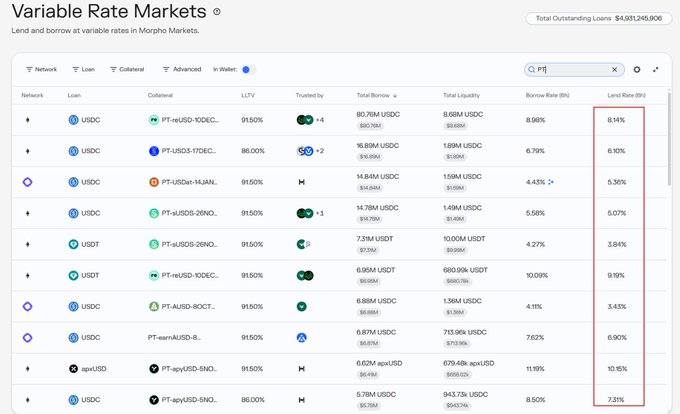680x414 pixels.
Task: Click the 10.15% lend rate value
Action: tap(617, 369)
